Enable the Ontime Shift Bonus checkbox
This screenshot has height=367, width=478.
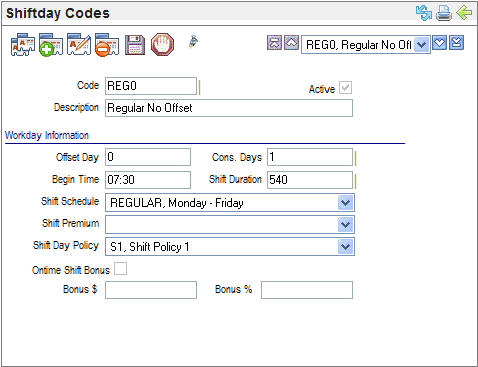[x=120, y=269]
